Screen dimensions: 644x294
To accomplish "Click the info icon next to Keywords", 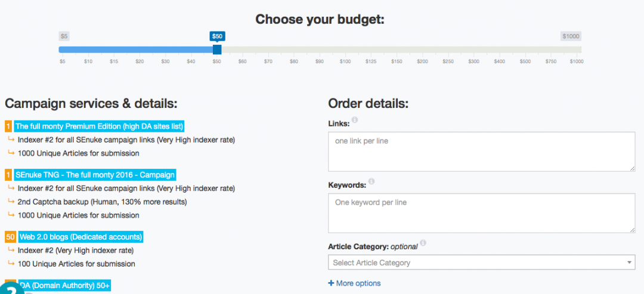I will point(371,181).
